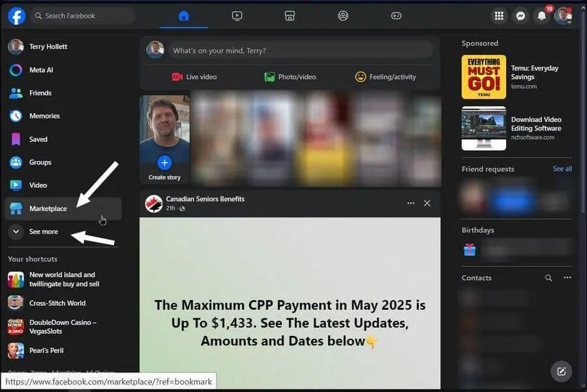Open the Temu sponsored ad image
Screen dimensions: 587x392
[x=484, y=77]
